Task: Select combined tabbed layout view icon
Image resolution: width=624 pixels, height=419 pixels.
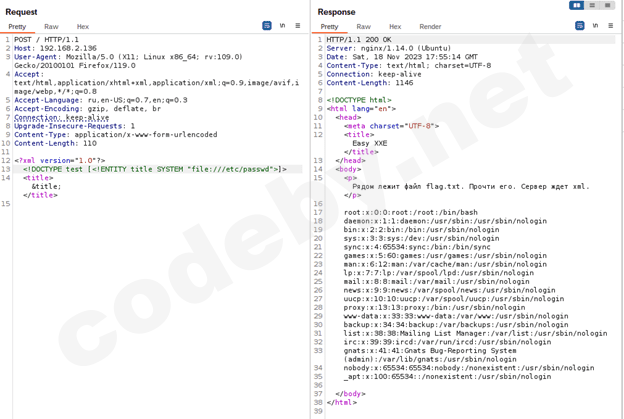Action: point(607,5)
